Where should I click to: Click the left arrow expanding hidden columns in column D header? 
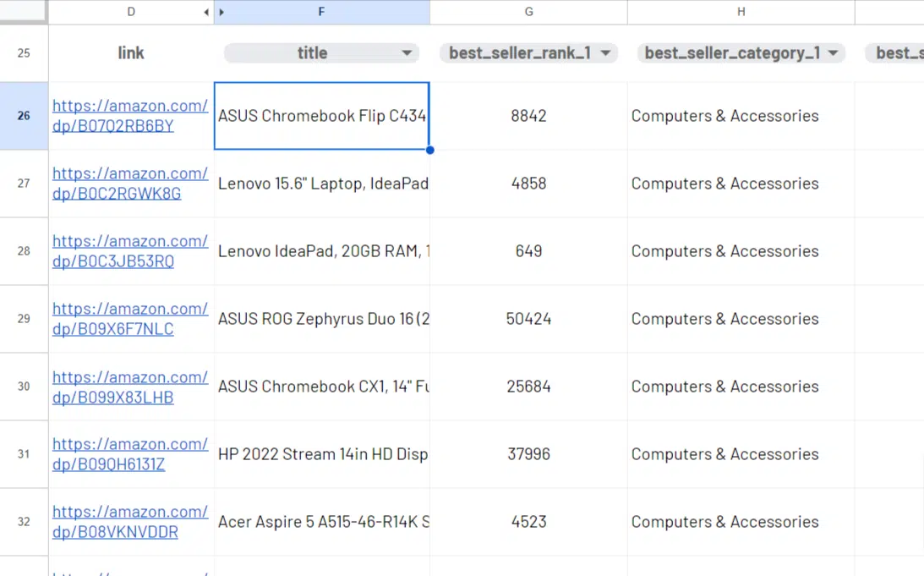click(x=206, y=12)
